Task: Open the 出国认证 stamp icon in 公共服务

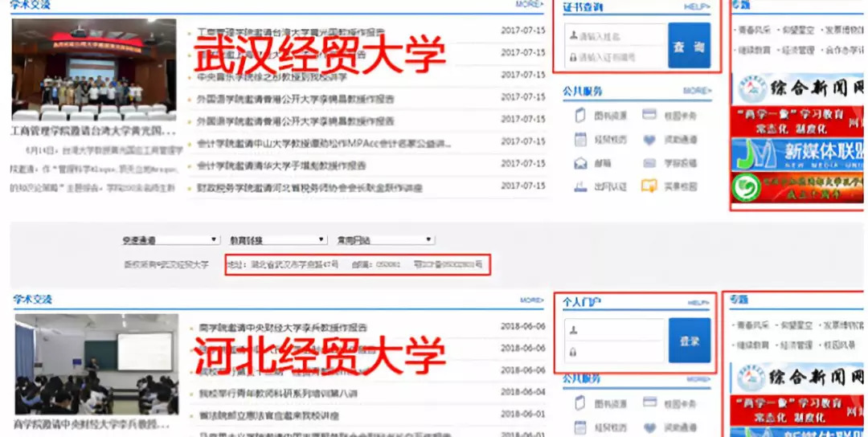Action: (x=580, y=186)
